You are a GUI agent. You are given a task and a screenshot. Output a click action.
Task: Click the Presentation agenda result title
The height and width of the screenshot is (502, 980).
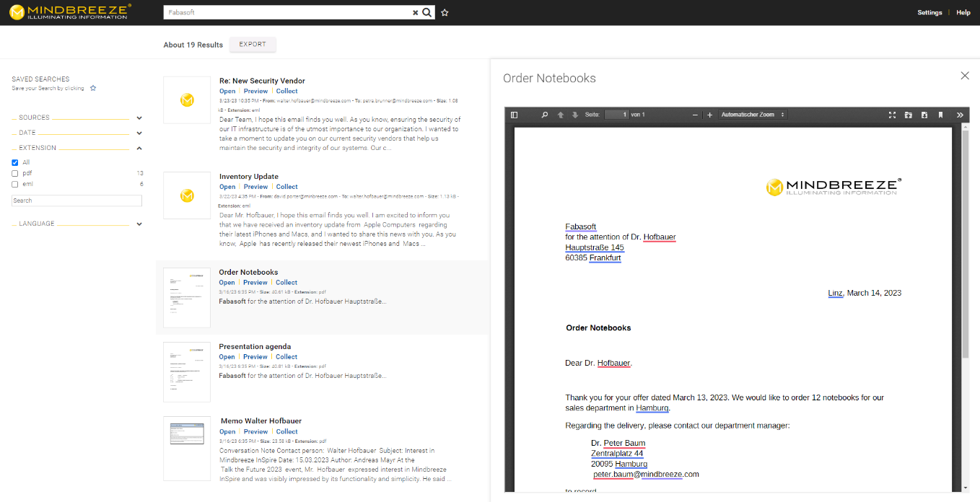pos(255,347)
